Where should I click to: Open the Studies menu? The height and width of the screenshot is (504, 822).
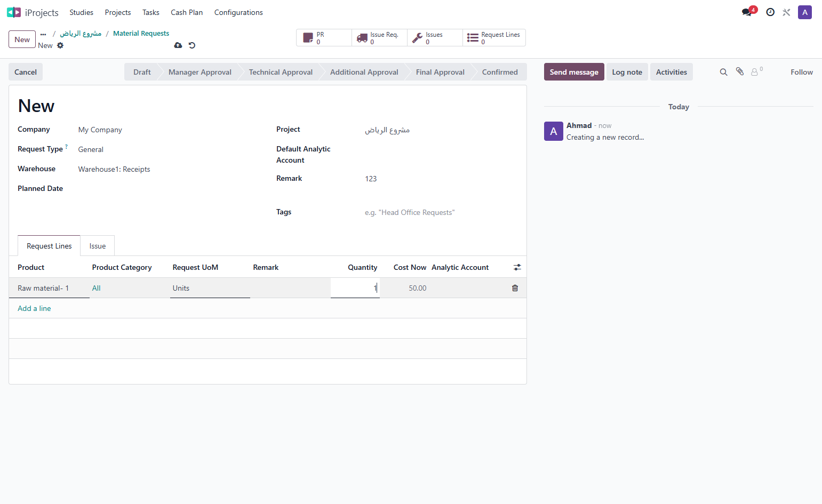point(81,12)
